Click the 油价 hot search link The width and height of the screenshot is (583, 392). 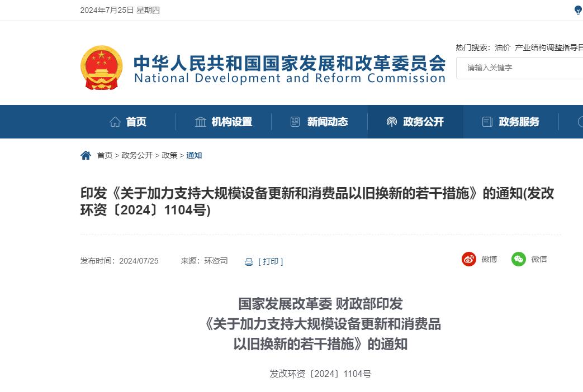(x=503, y=47)
